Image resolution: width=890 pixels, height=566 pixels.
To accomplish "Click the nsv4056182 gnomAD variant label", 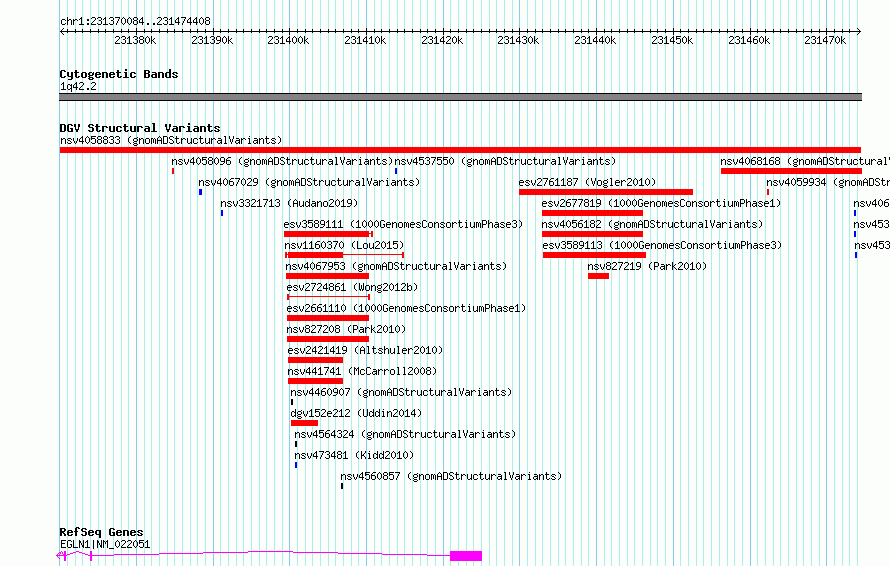I will click(652, 224).
